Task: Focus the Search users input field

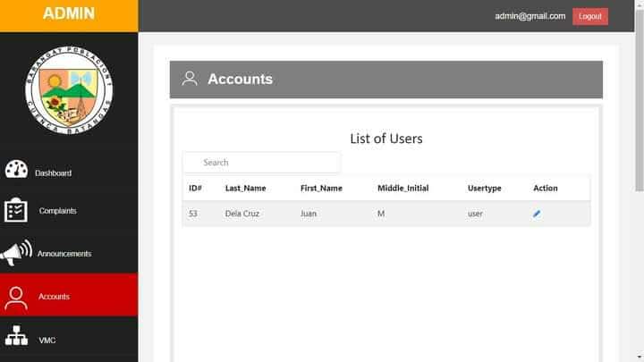Action: (261, 163)
